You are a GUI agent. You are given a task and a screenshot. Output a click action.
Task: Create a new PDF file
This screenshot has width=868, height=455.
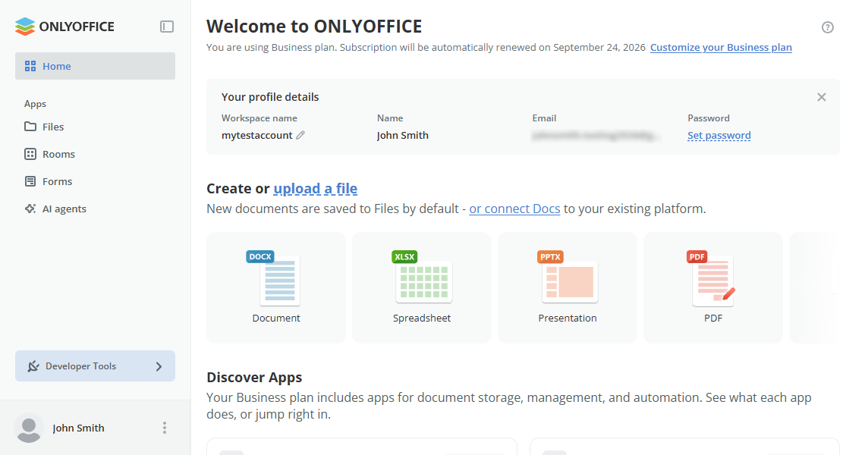[713, 288]
